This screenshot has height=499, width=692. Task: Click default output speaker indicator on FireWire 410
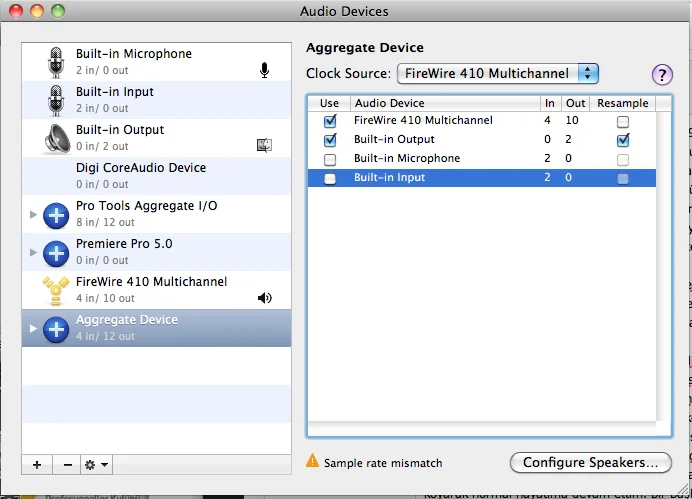pyautogui.click(x=264, y=298)
